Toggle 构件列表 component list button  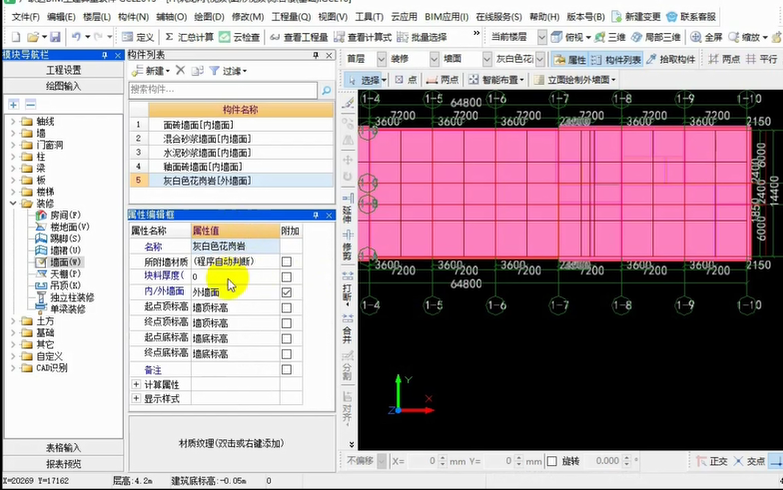616,59
